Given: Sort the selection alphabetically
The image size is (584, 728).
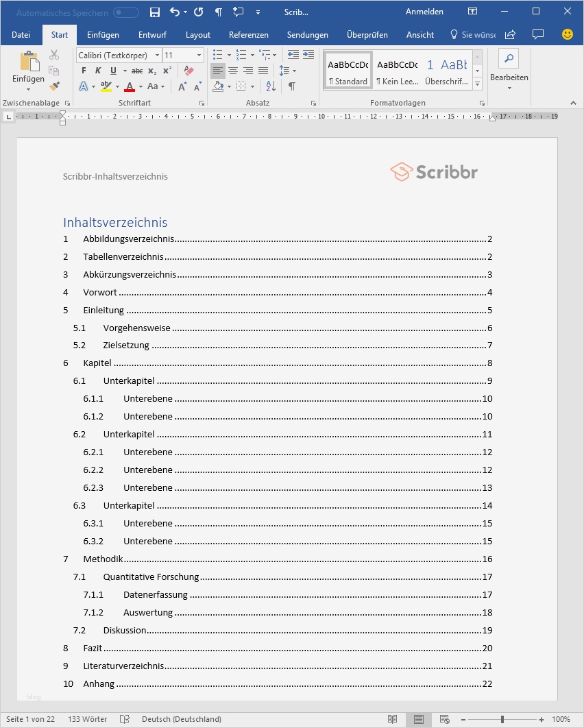Looking at the screenshot, I should coord(271,86).
